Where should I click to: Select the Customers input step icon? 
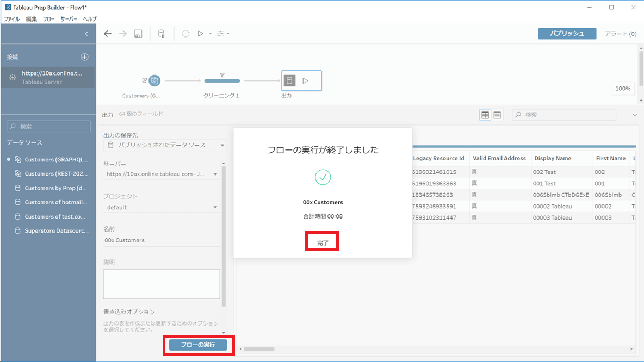[x=154, y=80]
